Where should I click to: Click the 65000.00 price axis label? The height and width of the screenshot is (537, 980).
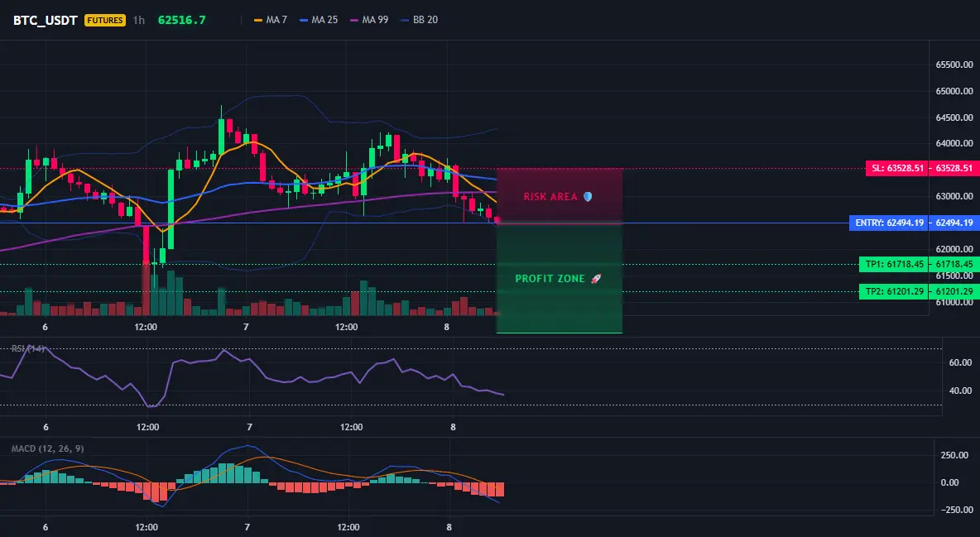[x=954, y=91]
